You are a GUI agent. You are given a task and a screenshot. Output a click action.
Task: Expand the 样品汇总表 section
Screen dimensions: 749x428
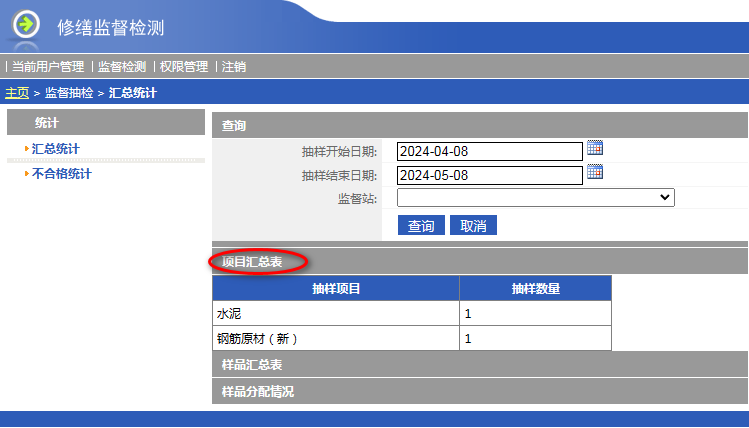pyautogui.click(x=252, y=365)
